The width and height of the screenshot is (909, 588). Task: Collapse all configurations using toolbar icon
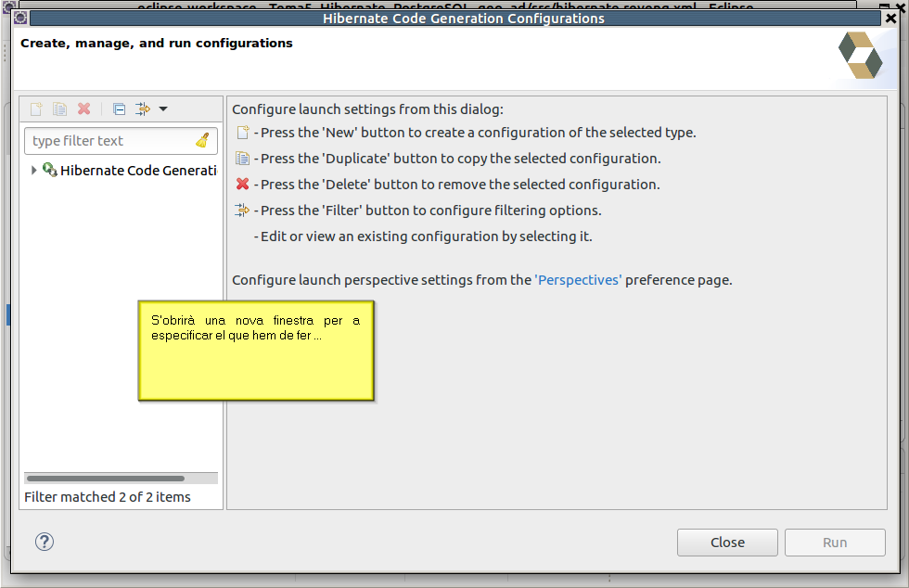(x=120, y=109)
